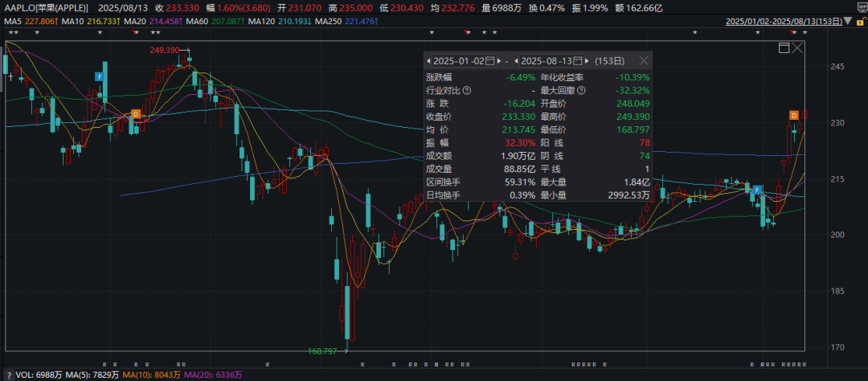
Task: Click the blue F marker near 245
Action: pos(100,76)
